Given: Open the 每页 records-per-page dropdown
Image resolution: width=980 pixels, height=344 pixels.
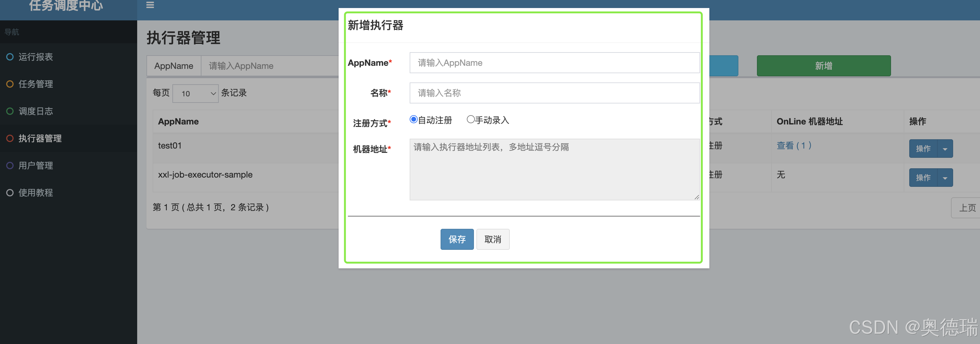Looking at the screenshot, I should tap(195, 94).
